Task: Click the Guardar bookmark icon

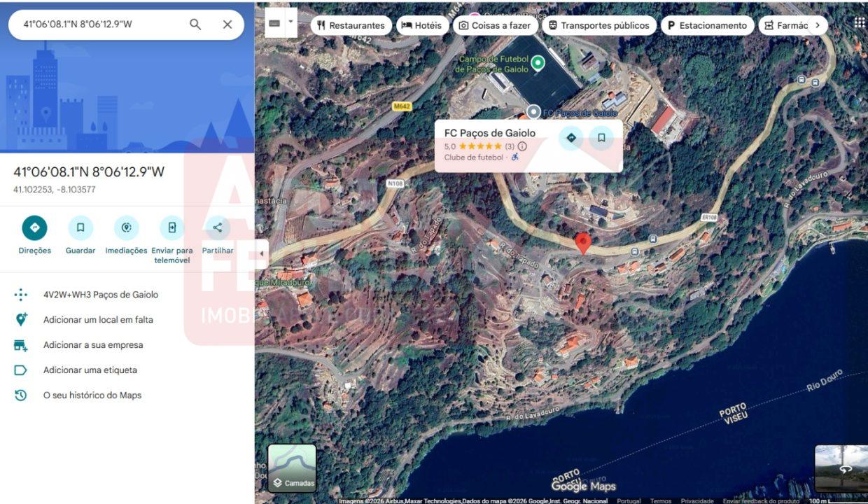Action: (80, 227)
